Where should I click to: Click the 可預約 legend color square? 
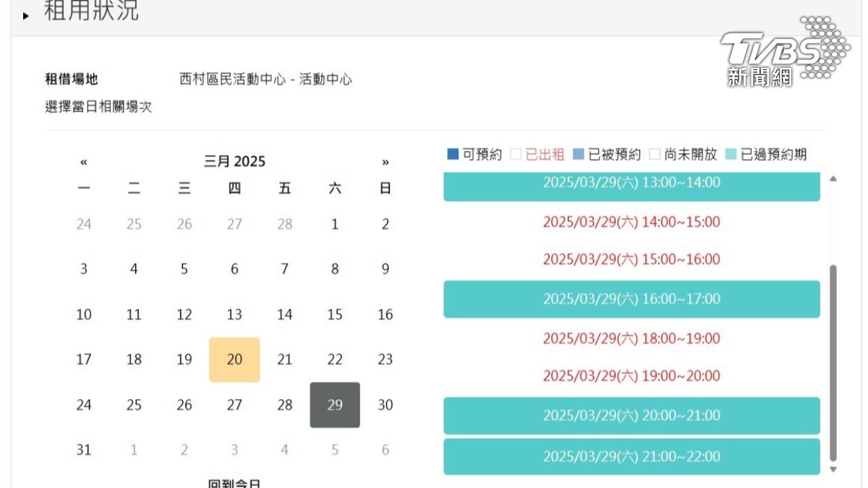pyautogui.click(x=451, y=153)
